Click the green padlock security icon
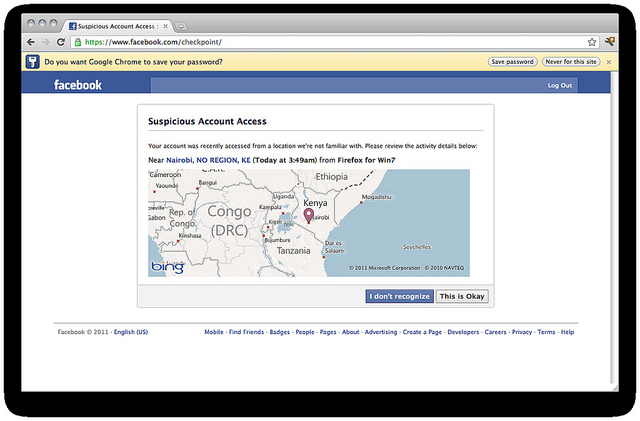640x421 pixels. [78, 42]
